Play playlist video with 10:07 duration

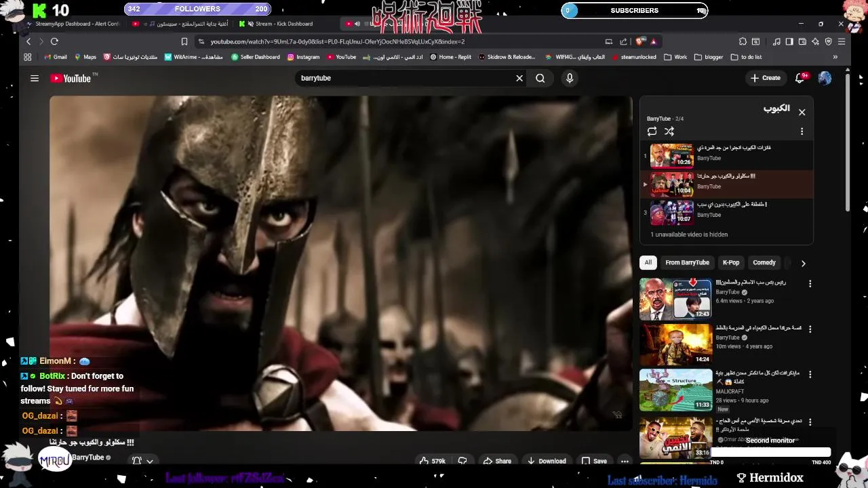pos(671,213)
